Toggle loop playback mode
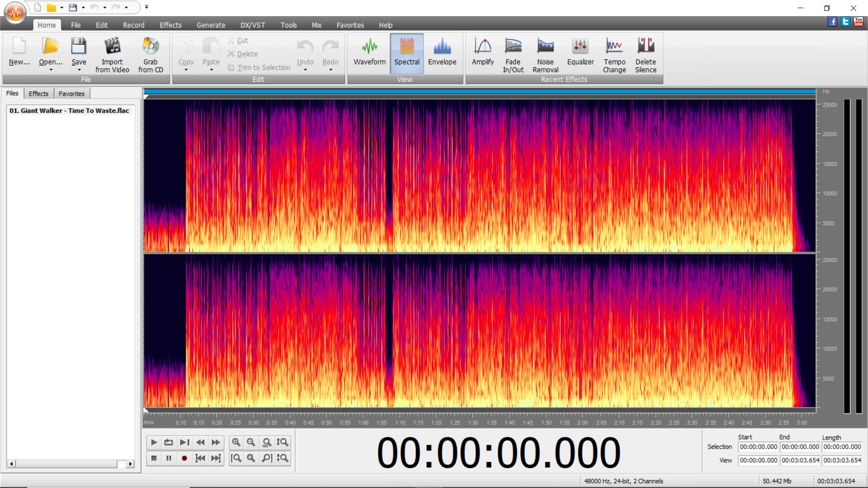868x488 pixels. click(169, 442)
